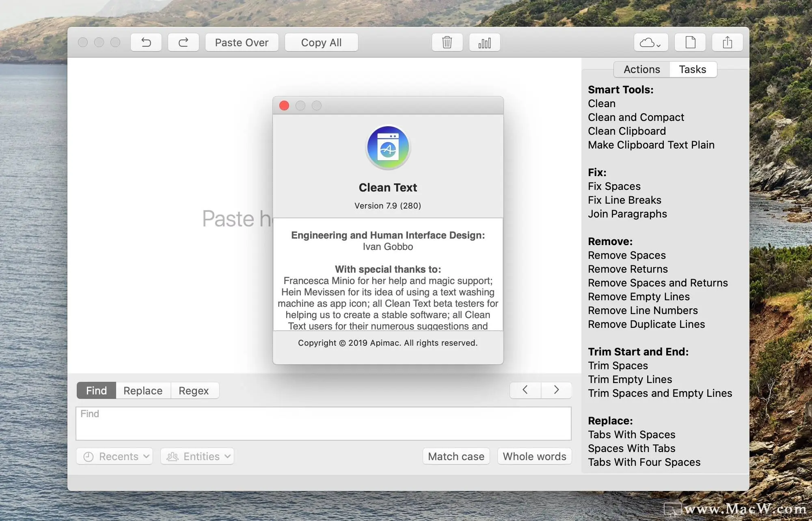Click Spaces With Tabs action

point(632,448)
